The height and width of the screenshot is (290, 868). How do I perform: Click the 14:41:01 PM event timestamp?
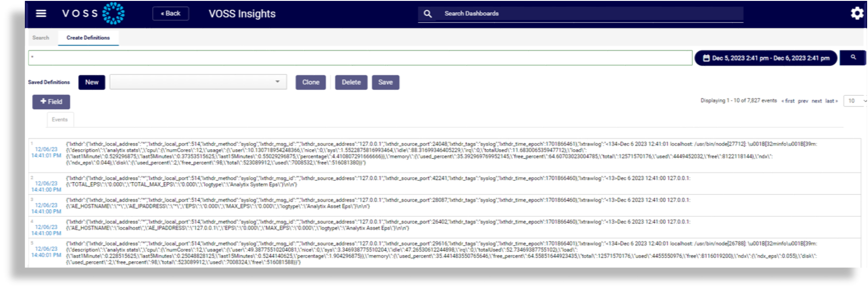pos(46,153)
